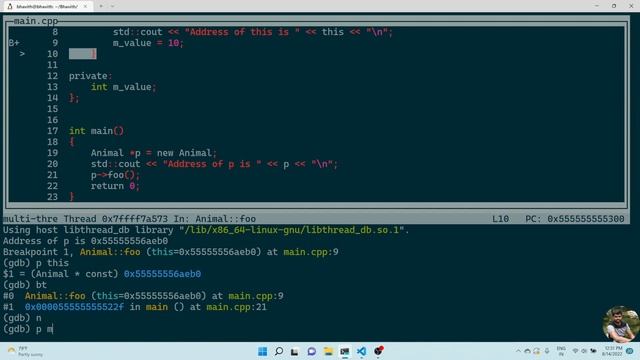Image resolution: width=640 pixels, height=360 pixels.
Task: Maximize or restore the terminal window
Action: [614, 6]
